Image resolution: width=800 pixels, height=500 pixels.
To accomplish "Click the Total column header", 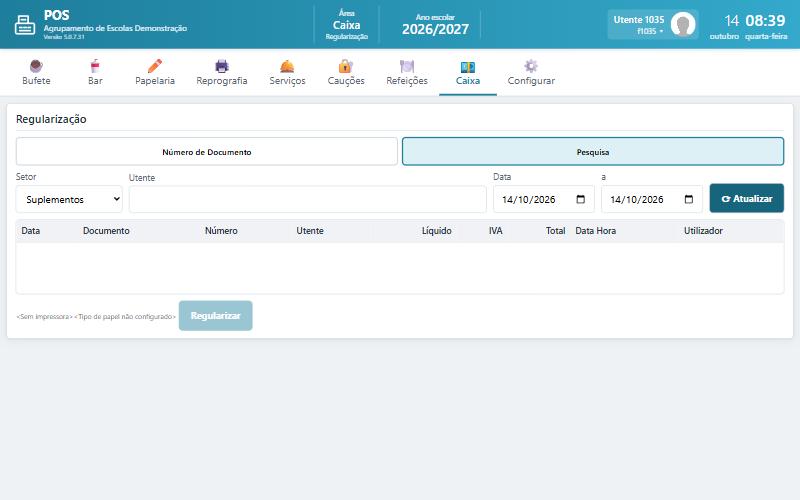I will point(555,231).
